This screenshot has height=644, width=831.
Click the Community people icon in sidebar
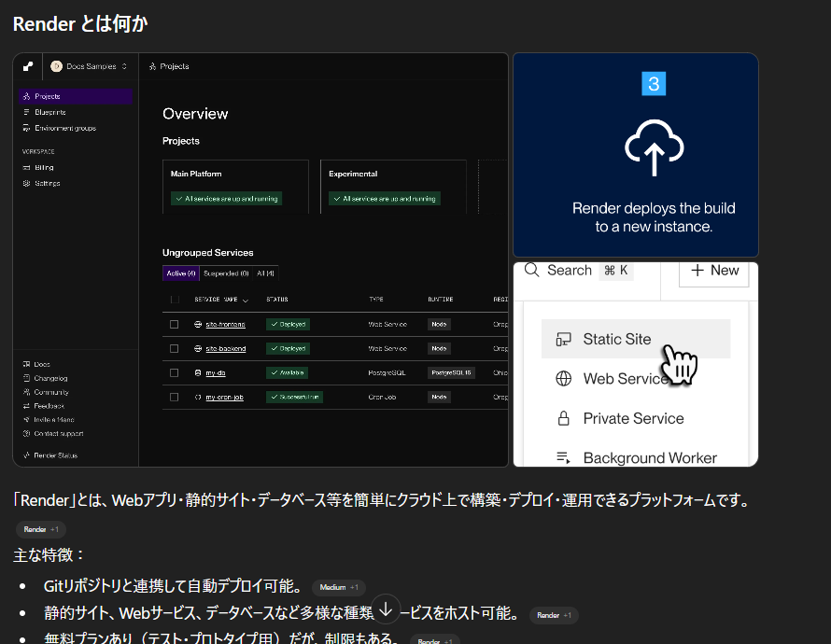[26, 392]
